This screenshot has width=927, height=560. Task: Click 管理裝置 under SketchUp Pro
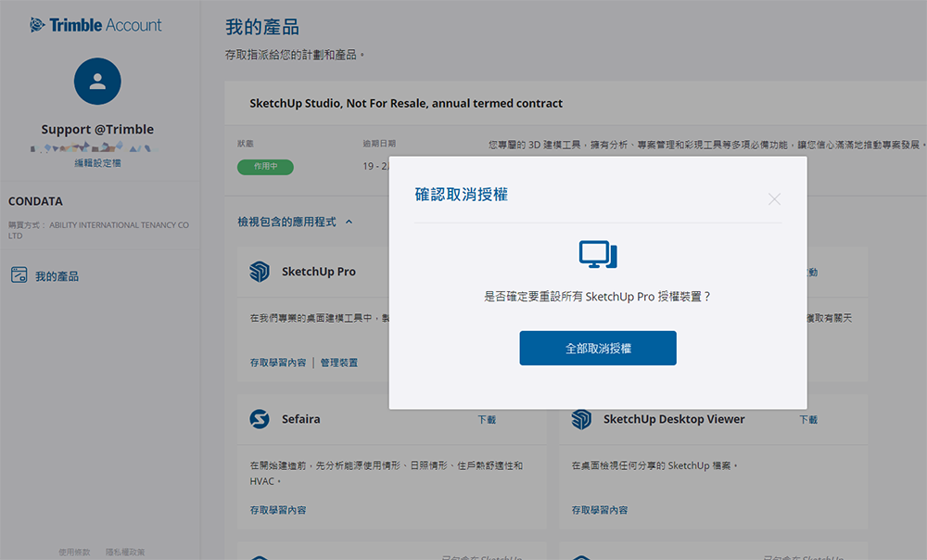(339, 363)
